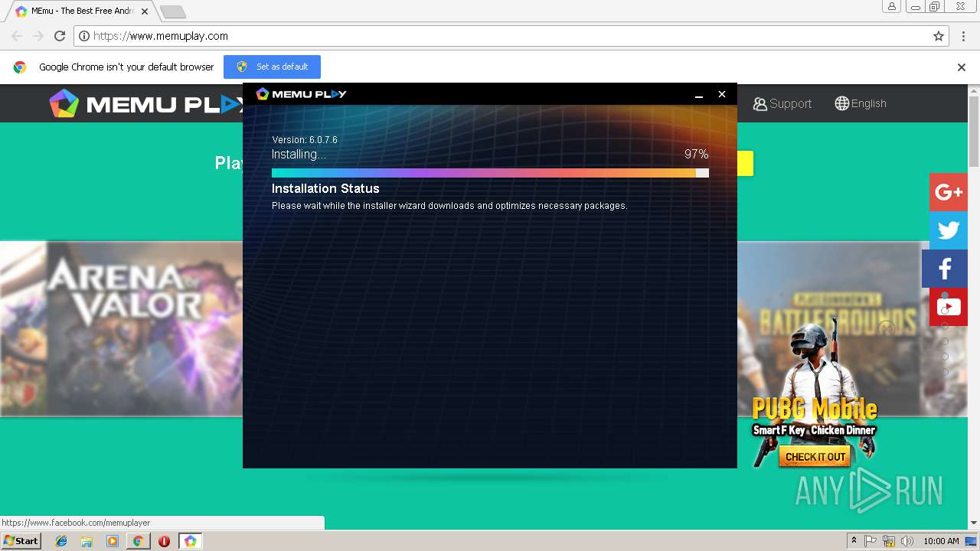This screenshot has height=551, width=980.
Task: Open the Chrome three-dot menu
Action: click(963, 36)
